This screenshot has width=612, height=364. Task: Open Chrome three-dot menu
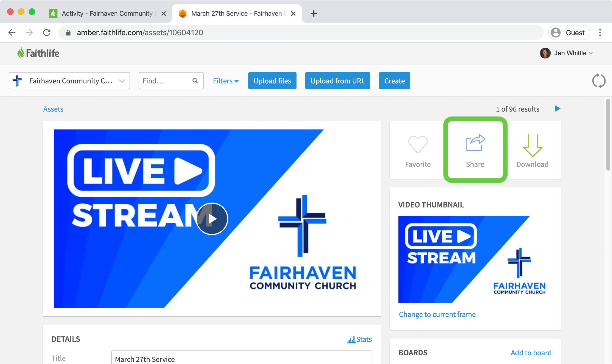600,32
